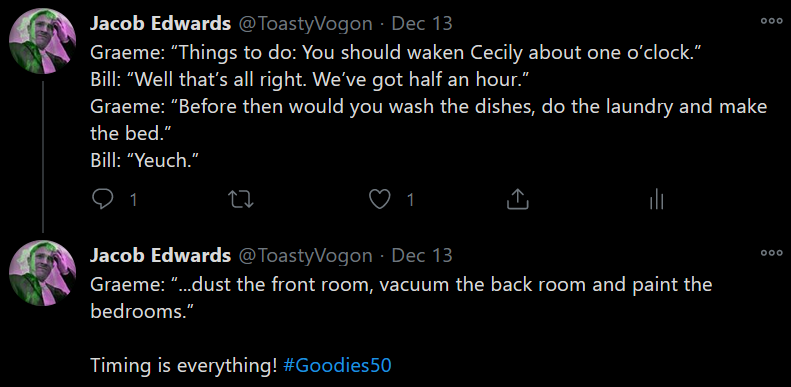
Task: Open @ToastyVogon handle in second tweet
Action: click(305, 256)
